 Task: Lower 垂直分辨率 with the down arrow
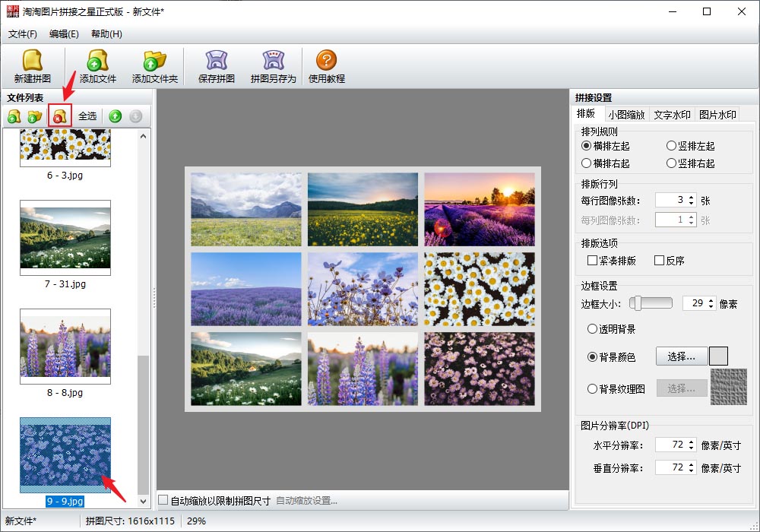coord(691,470)
